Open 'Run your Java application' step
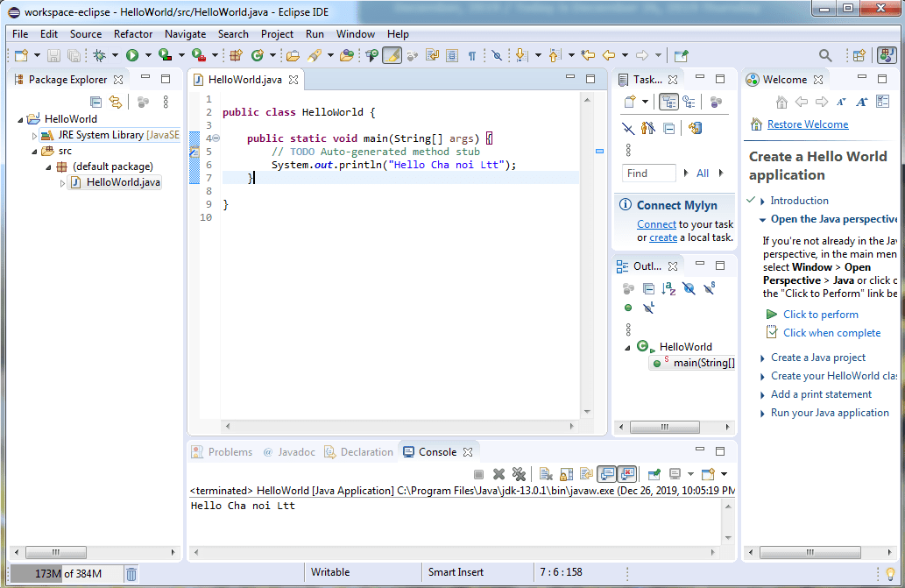905x588 pixels. tap(830, 413)
